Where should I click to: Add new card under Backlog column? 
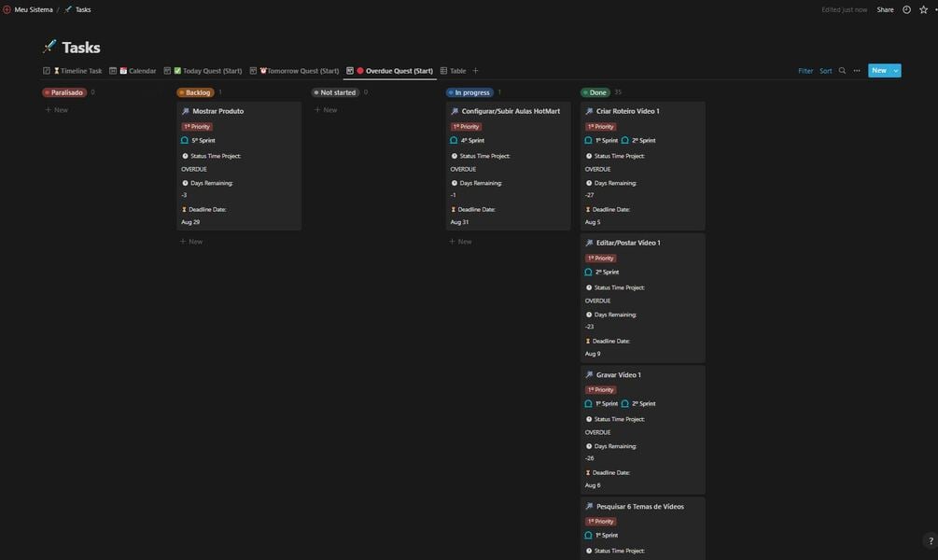(190, 242)
